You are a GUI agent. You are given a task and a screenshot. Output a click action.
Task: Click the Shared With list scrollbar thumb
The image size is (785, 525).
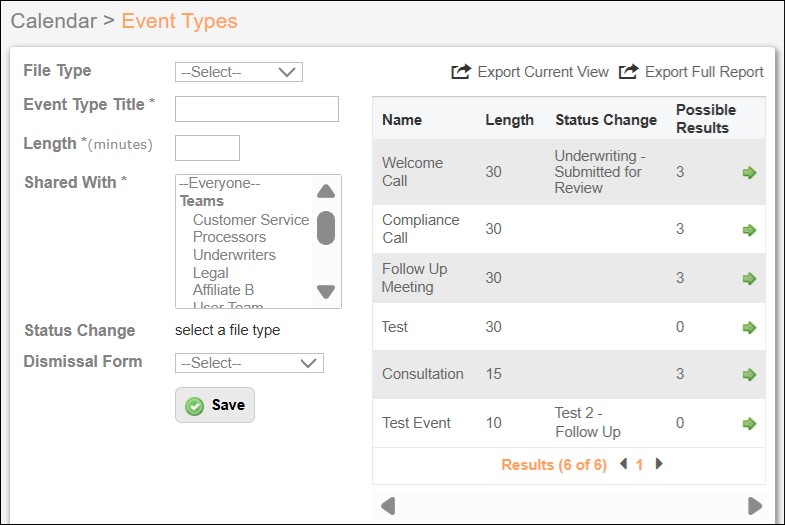click(x=326, y=228)
